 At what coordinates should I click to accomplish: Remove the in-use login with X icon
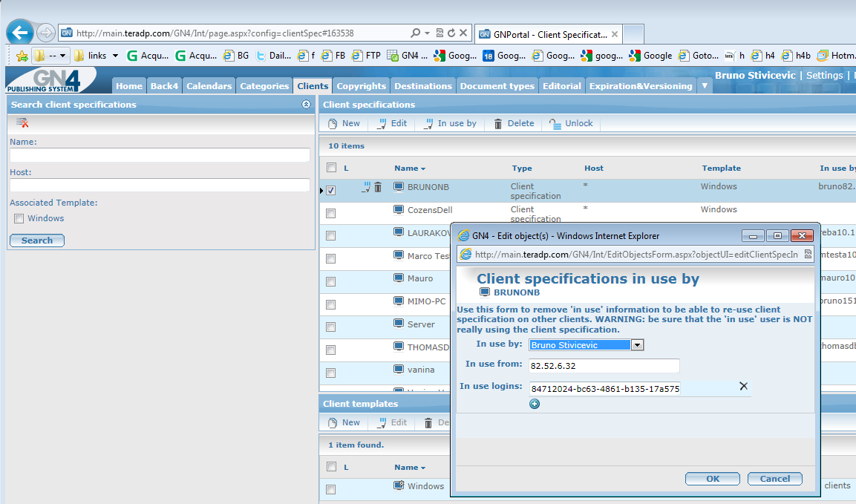pyautogui.click(x=744, y=386)
